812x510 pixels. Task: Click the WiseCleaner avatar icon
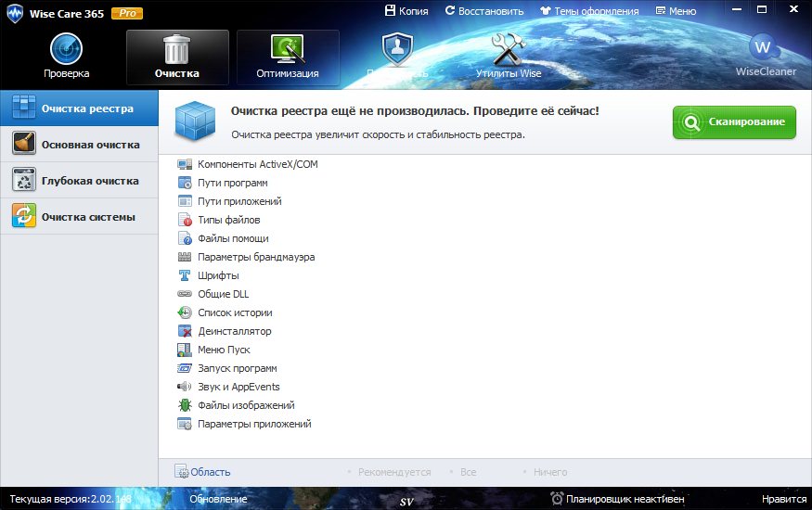click(765, 46)
